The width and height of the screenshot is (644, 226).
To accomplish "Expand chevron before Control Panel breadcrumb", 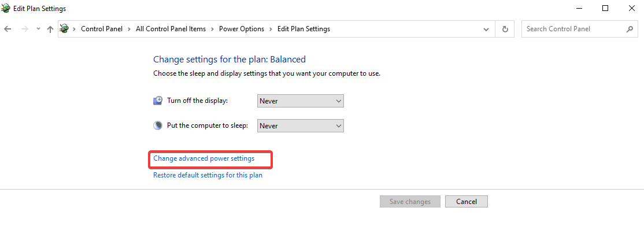I will 75,29.
